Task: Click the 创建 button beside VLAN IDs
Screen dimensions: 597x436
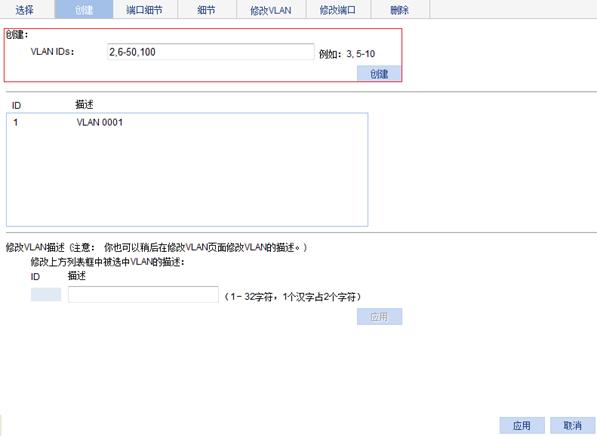Action: [x=379, y=73]
